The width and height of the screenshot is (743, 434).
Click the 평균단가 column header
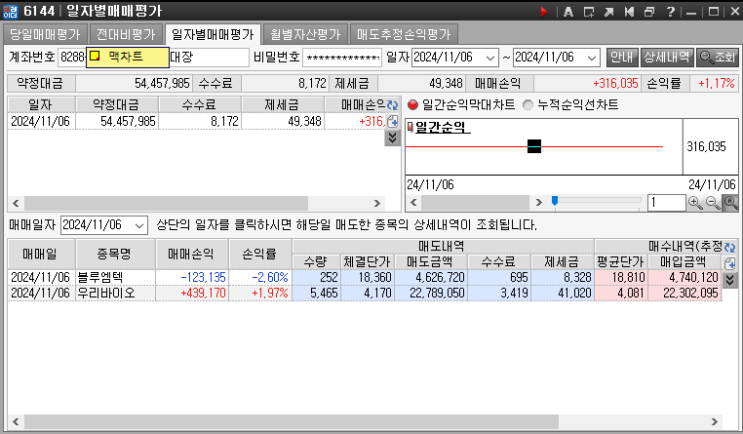click(x=620, y=262)
